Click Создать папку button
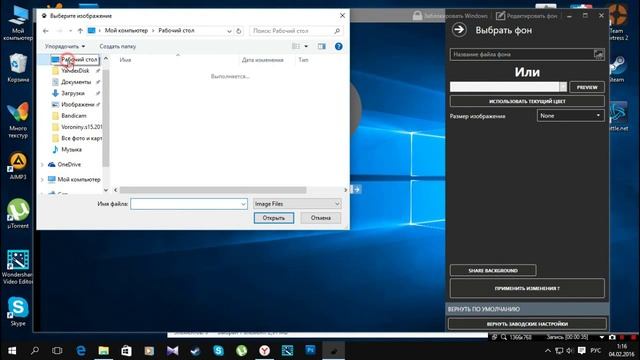This screenshot has height=360, width=640. pyautogui.click(x=118, y=47)
